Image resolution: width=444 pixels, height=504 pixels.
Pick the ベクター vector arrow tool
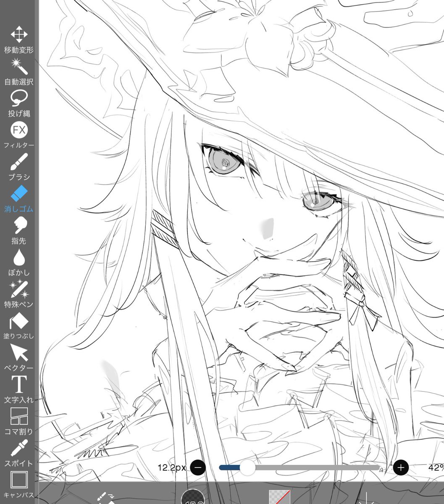pos(19,358)
